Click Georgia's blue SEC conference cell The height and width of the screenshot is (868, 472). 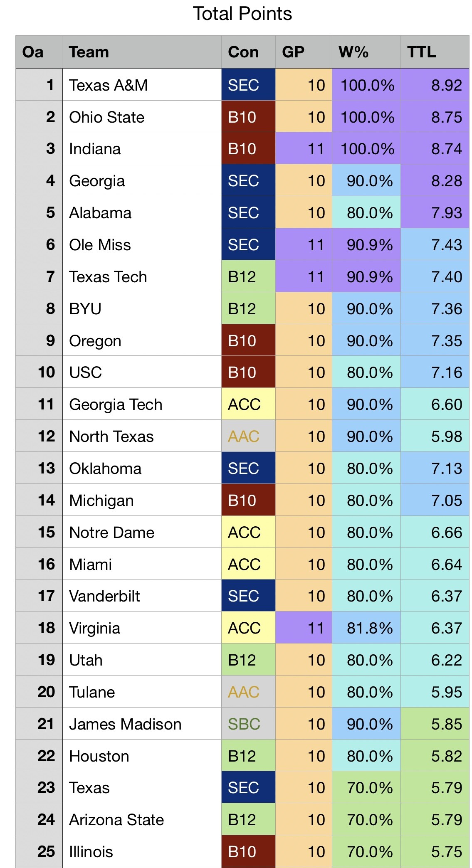[x=248, y=180]
